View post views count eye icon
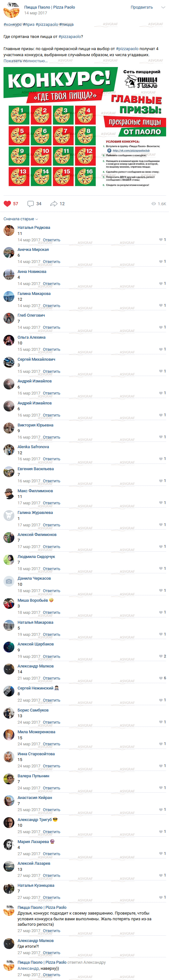The height and width of the screenshot is (980, 169). click(x=153, y=204)
